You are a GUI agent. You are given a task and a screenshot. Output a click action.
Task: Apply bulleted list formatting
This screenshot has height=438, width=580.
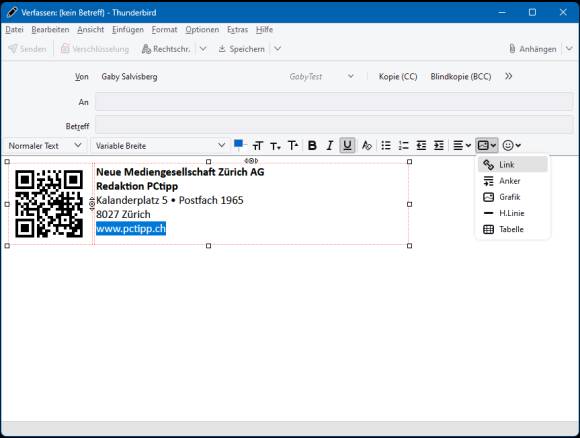tap(386, 145)
